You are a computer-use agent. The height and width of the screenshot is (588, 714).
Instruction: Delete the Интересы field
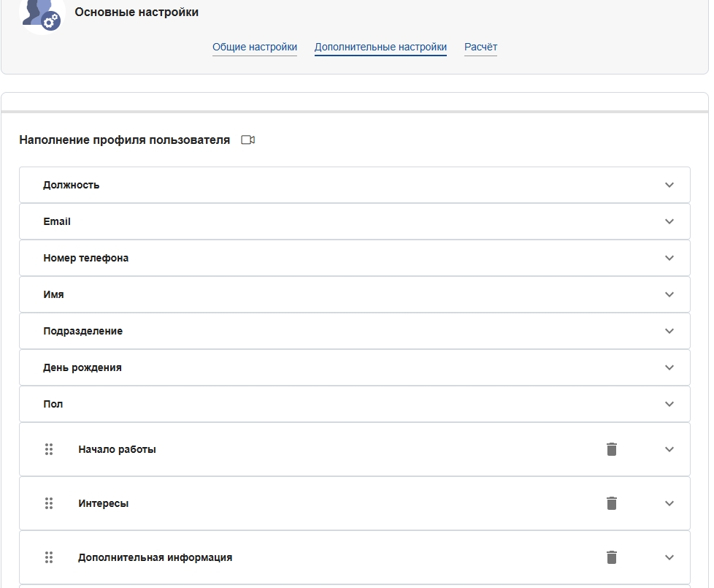point(612,503)
